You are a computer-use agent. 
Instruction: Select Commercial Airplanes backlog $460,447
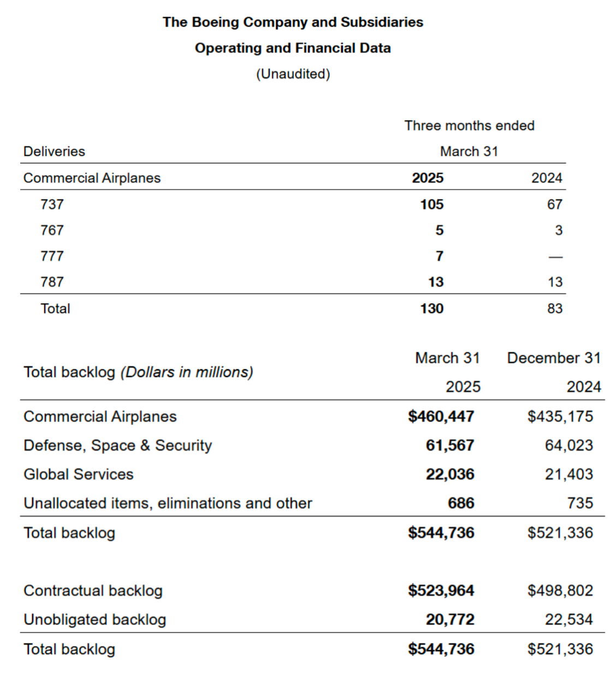(441, 417)
